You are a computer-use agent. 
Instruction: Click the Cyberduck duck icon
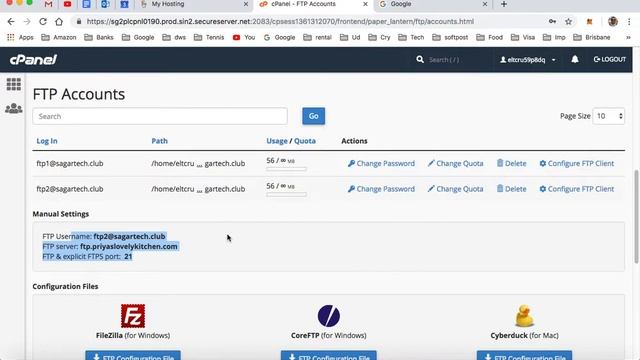click(x=524, y=316)
